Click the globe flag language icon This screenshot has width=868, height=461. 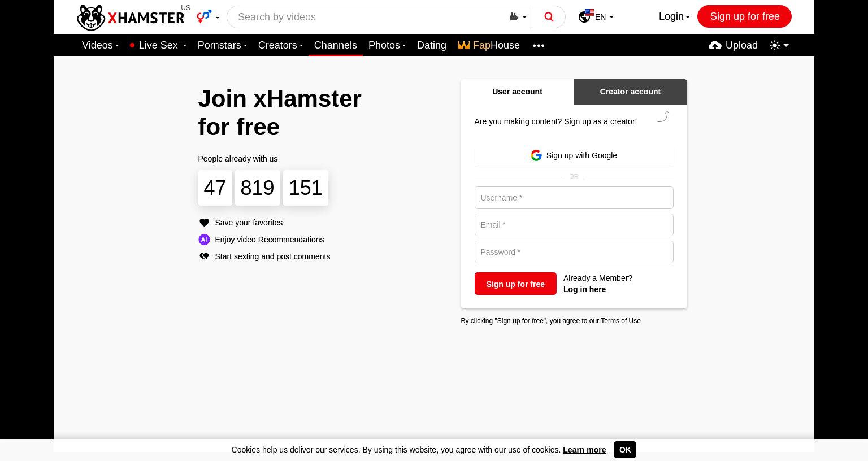pos(586,16)
